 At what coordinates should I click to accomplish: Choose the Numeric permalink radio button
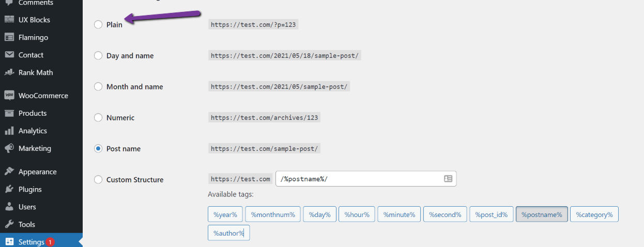tap(98, 118)
